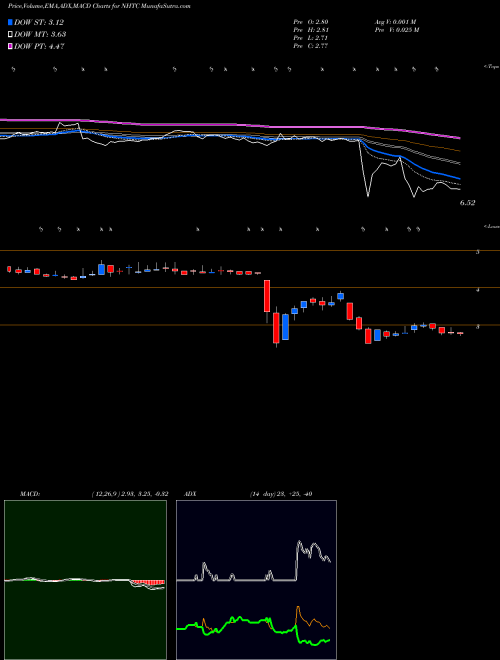
Task: Click the 6.52 value label on EMA chart
Action: pos(467,203)
